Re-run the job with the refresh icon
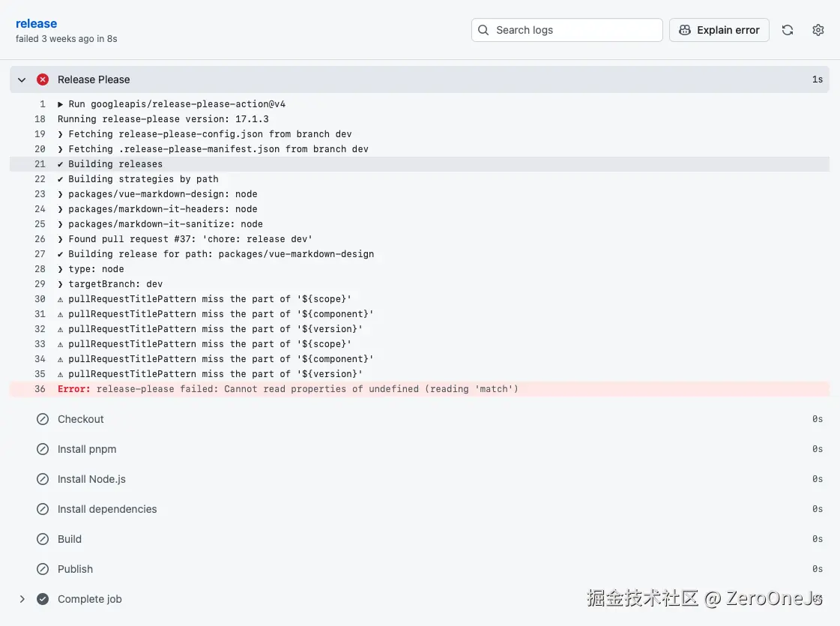This screenshot has width=840, height=626. click(x=787, y=30)
